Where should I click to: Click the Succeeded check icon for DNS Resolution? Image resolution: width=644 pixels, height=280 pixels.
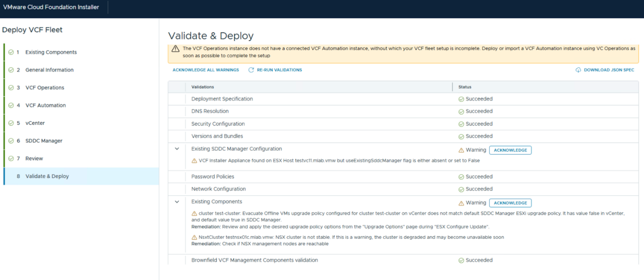(x=461, y=112)
